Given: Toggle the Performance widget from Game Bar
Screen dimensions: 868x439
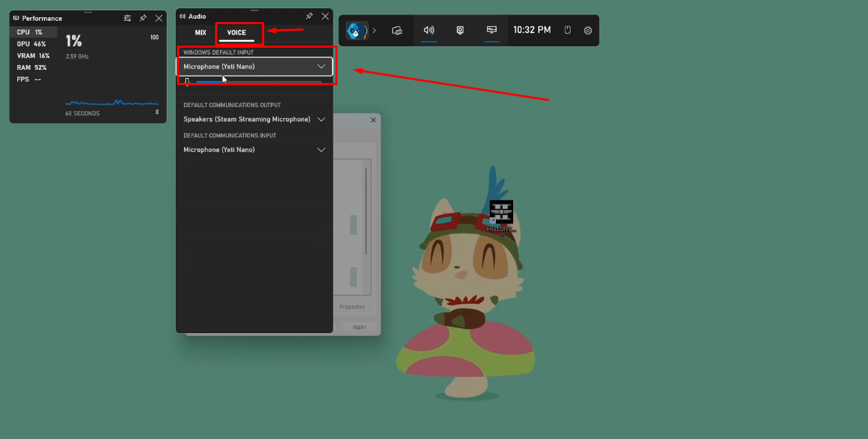Looking at the screenshot, I should pyautogui.click(x=492, y=30).
